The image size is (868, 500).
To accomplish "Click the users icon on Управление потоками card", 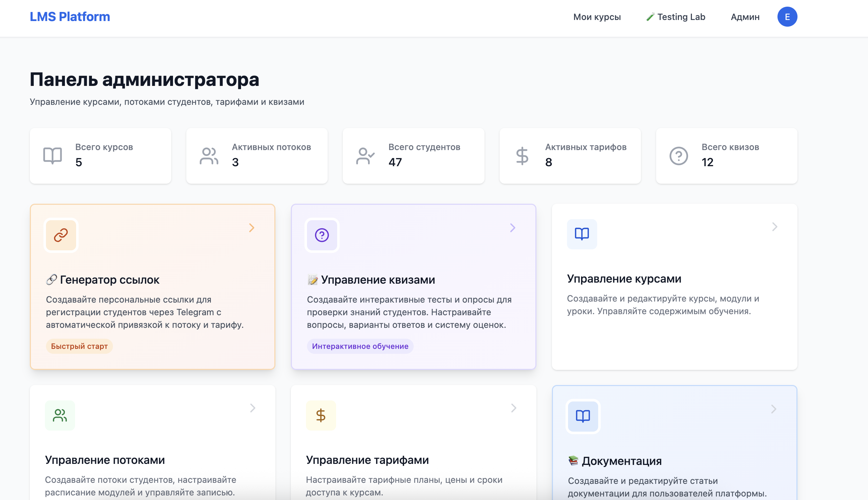I will [x=60, y=415].
